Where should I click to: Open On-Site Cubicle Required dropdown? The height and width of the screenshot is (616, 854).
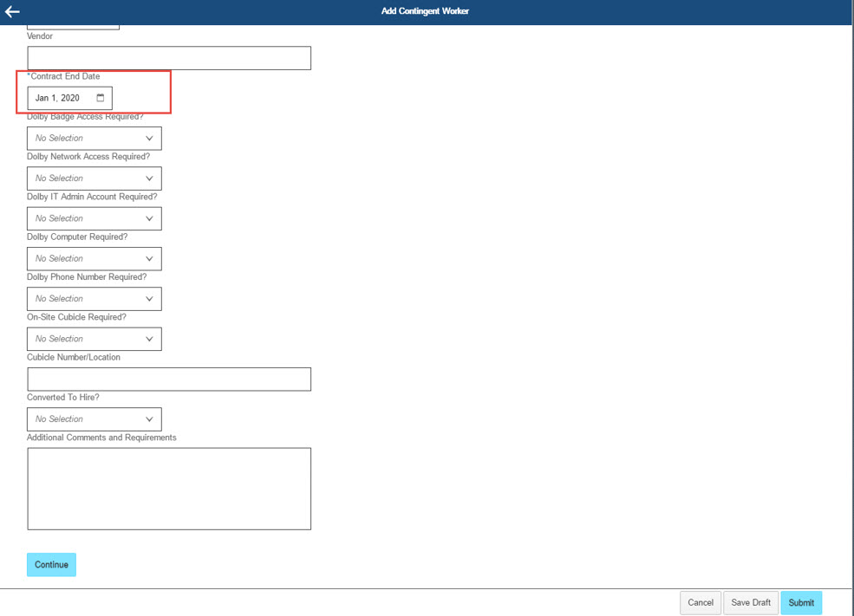click(95, 339)
